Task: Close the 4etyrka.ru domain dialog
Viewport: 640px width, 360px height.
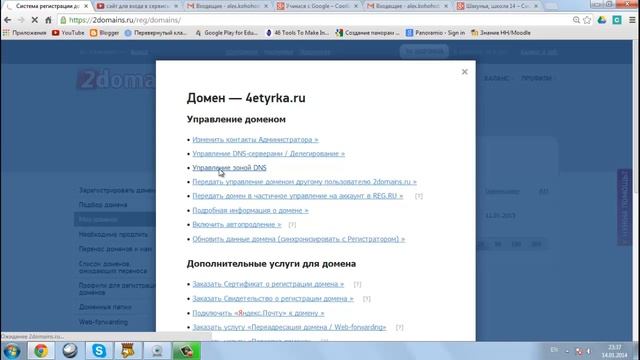Action: pyautogui.click(x=464, y=72)
